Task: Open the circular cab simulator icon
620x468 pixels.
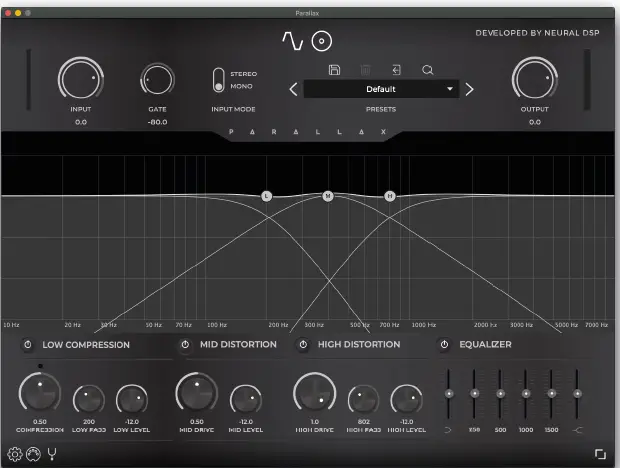Action: point(321,41)
